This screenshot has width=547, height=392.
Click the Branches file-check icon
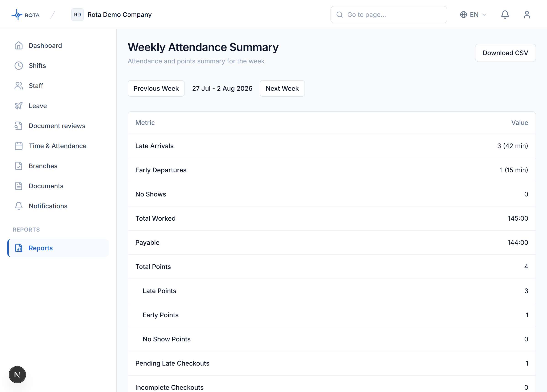tap(18, 166)
